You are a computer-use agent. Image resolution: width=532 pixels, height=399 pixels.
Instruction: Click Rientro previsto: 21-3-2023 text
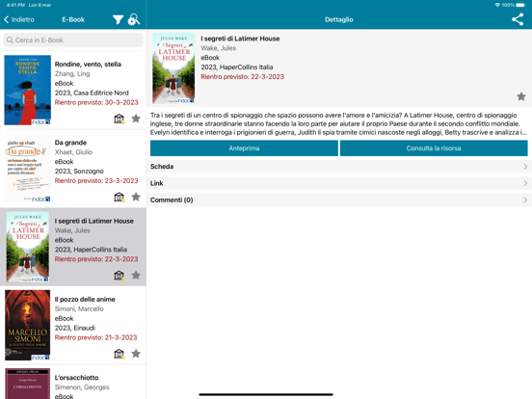tap(95, 337)
